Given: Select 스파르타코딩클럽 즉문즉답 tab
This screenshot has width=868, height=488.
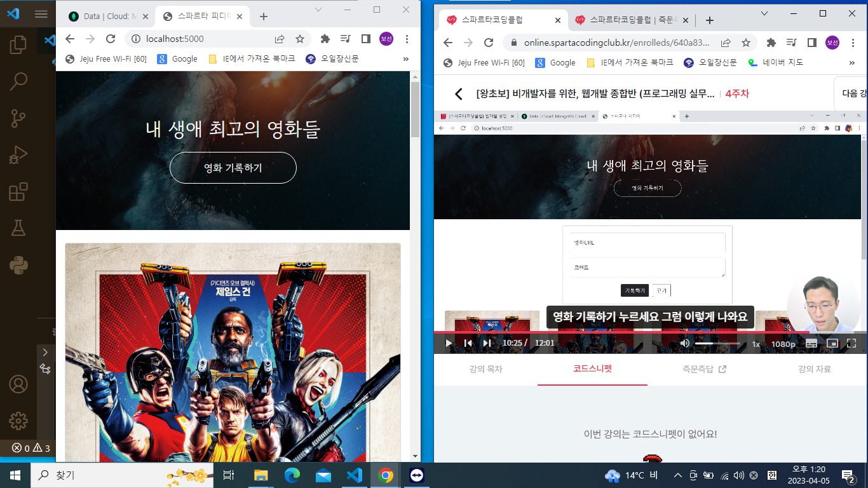Looking at the screenshot, I should 632,20.
